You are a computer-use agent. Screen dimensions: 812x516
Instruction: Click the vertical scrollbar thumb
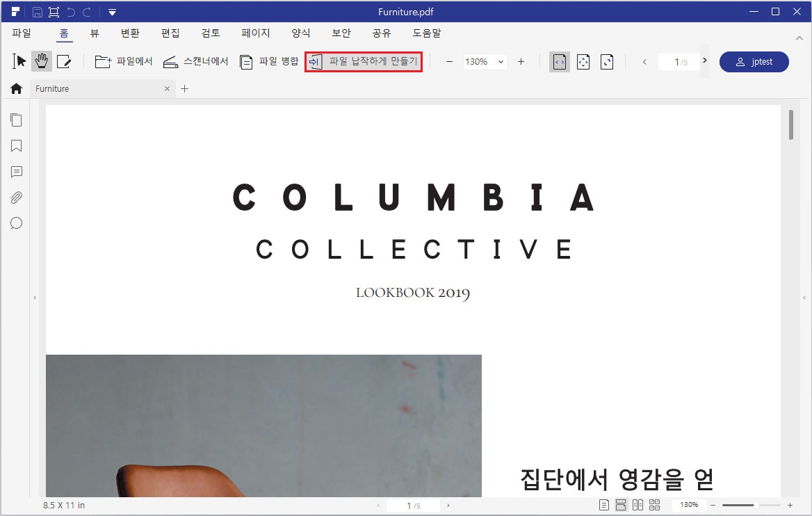point(790,124)
